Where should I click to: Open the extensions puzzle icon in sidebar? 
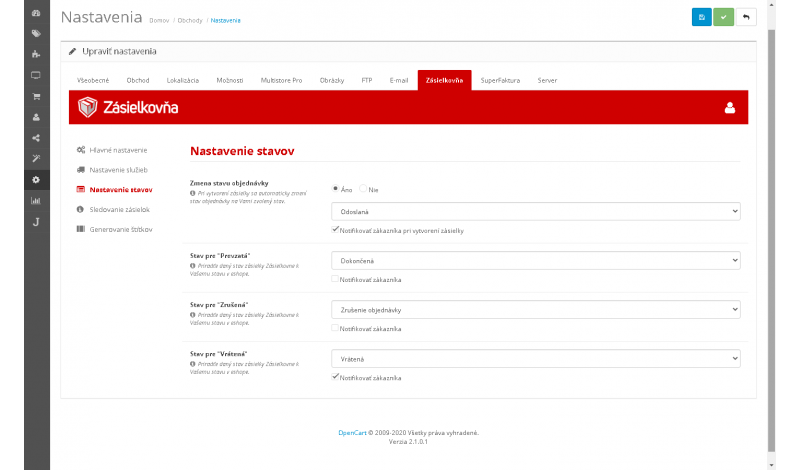point(36,54)
